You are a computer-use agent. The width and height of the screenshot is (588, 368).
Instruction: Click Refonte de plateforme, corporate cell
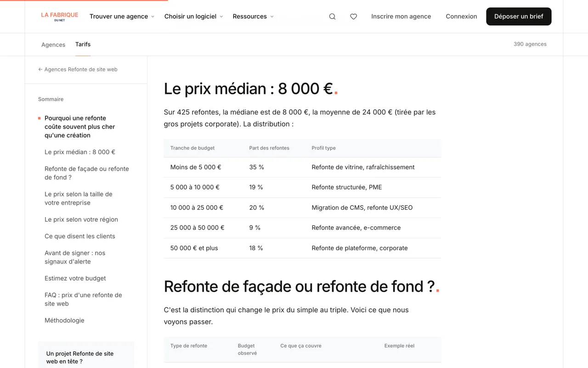(x=360, y=248)
